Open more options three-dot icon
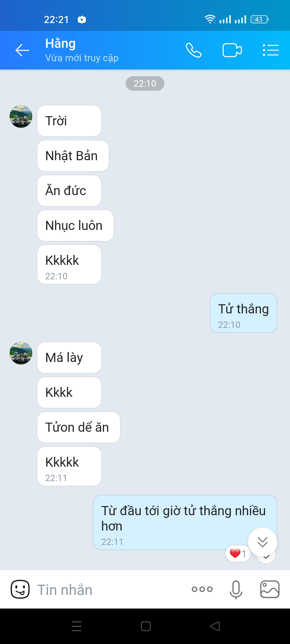This screenshot has height=644, width=290. pyautogui.click(x=202, y=589)
